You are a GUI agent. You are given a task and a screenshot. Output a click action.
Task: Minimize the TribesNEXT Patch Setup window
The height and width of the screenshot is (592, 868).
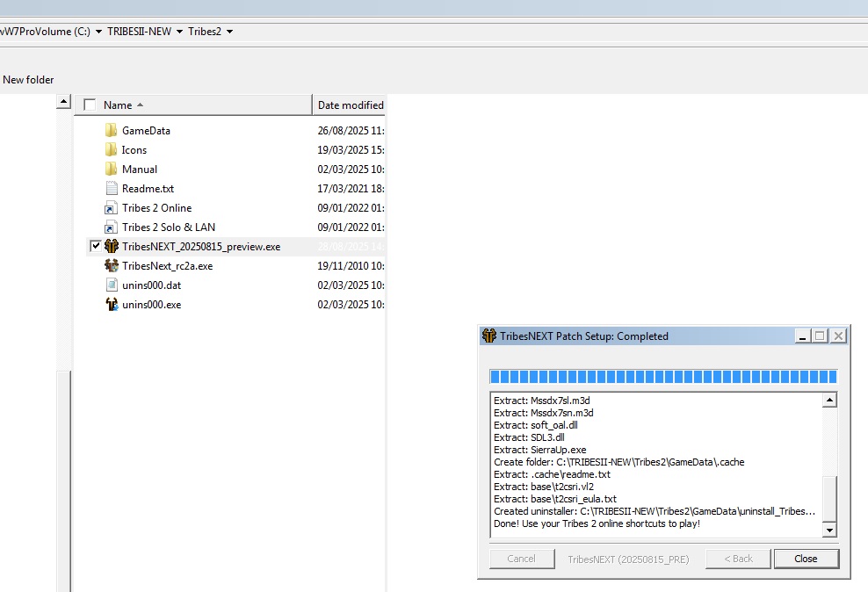coord(802,336)
